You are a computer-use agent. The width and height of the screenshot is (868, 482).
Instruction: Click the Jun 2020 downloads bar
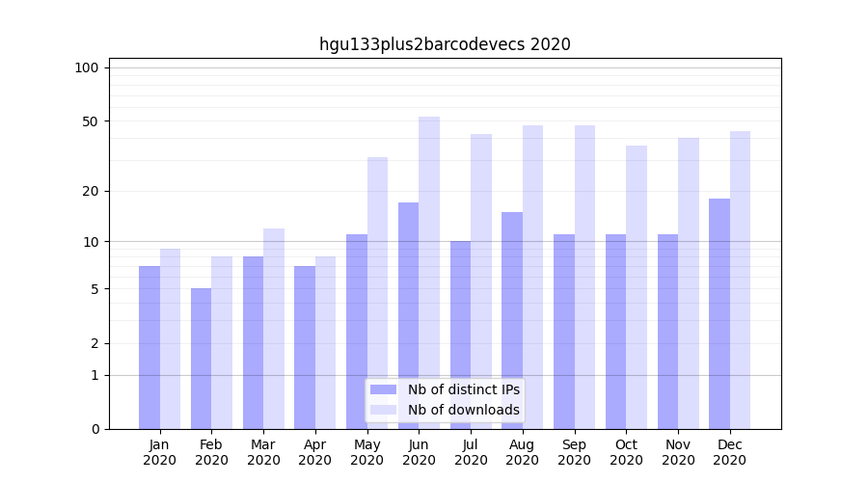(x=429, y=273)
